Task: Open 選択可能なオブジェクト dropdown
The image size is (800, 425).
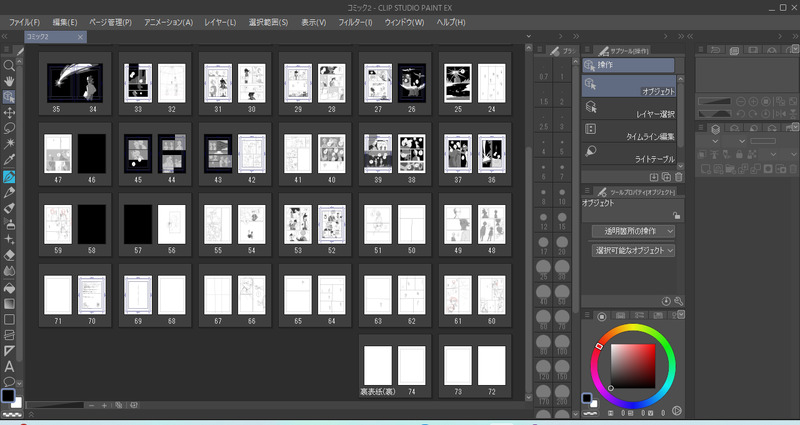Action: pos(633,251)
